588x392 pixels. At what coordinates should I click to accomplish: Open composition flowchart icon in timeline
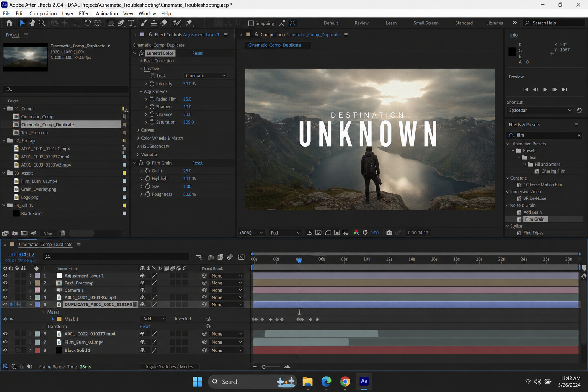(199, 257)
